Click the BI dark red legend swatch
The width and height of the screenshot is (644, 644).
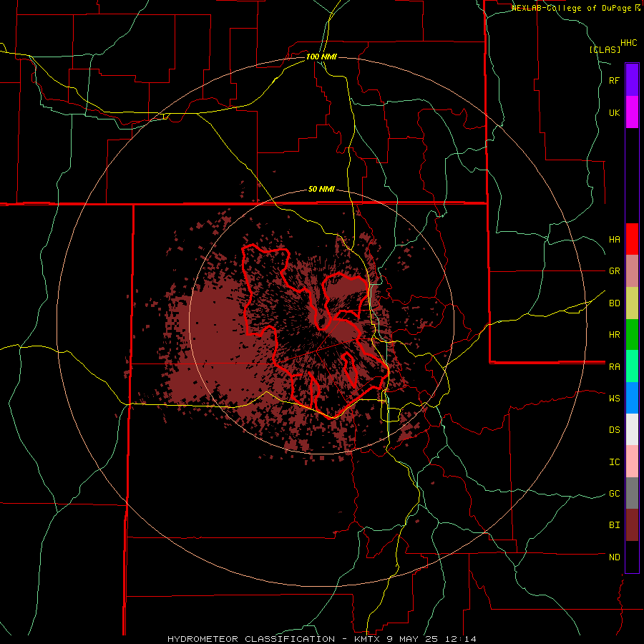click(x=632, y=525)
